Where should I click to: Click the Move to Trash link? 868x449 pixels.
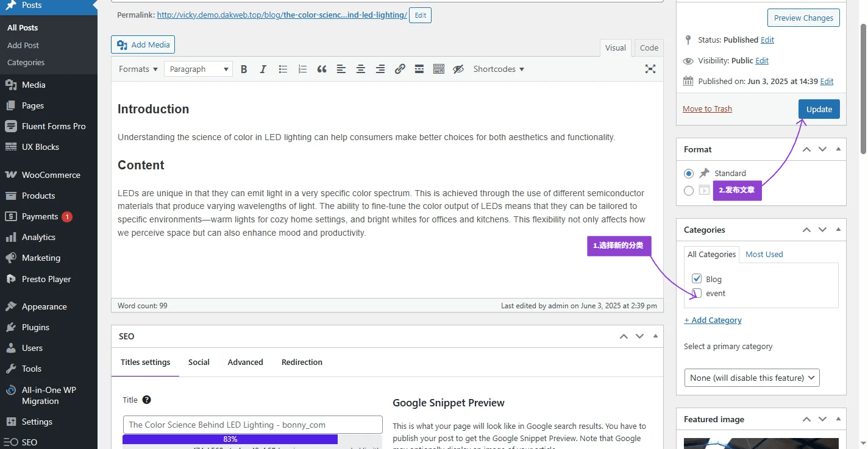pyautogui.click(x=707, y=109)
